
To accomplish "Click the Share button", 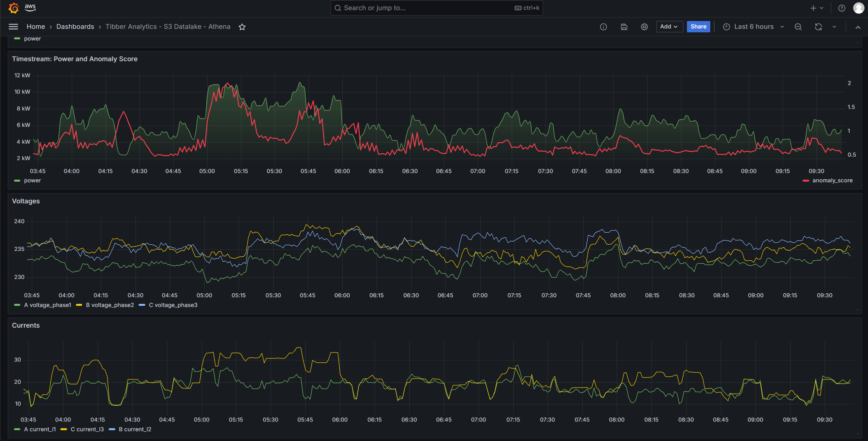I will [698, 26].
